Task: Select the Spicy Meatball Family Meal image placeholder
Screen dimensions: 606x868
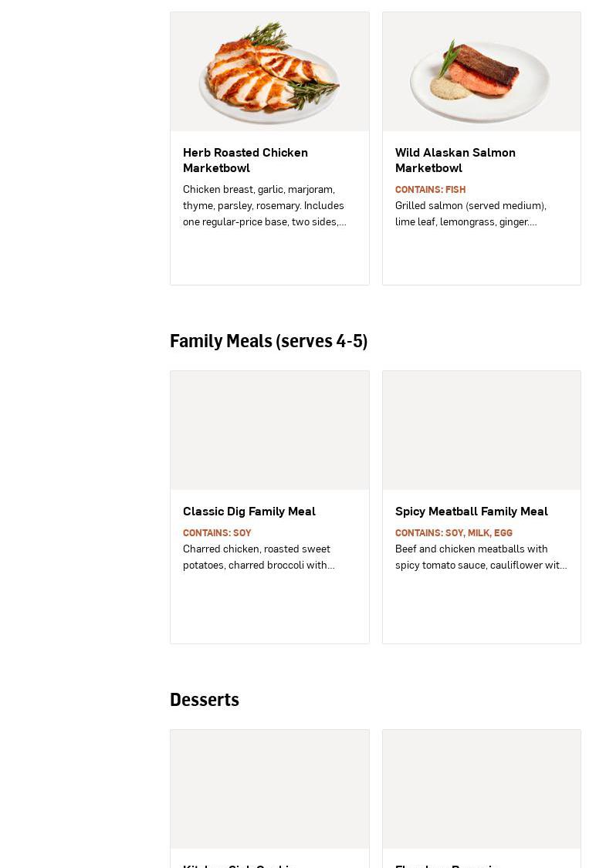Action: coord(481,431)
